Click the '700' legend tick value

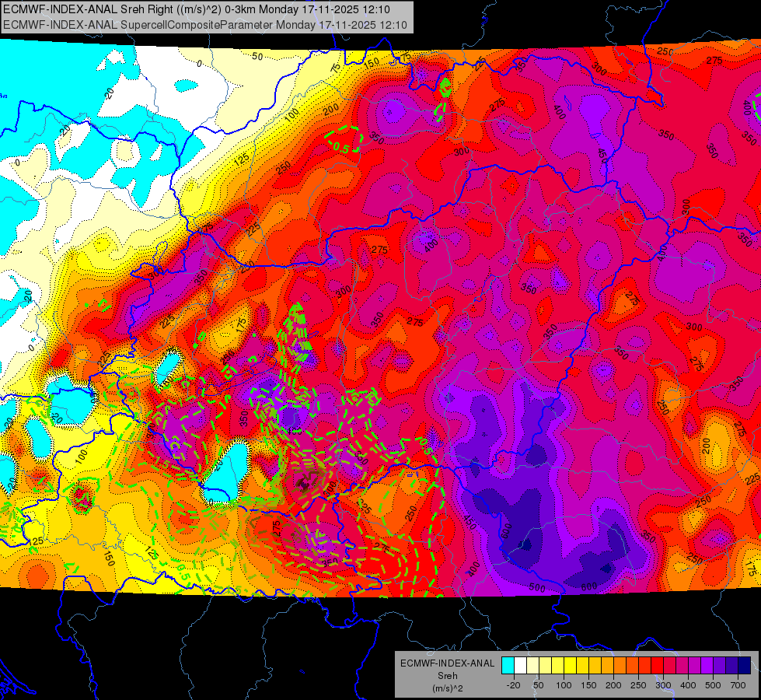point(738,685)
